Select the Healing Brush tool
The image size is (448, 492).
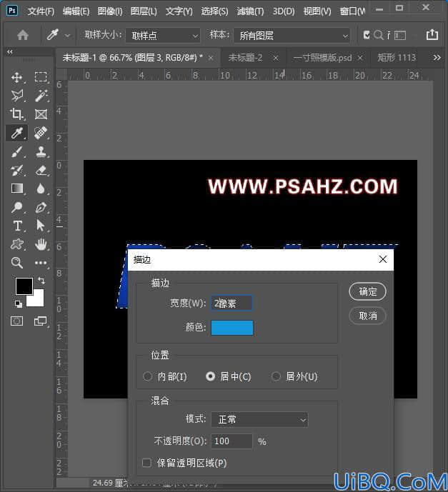(x=41, y=133)
